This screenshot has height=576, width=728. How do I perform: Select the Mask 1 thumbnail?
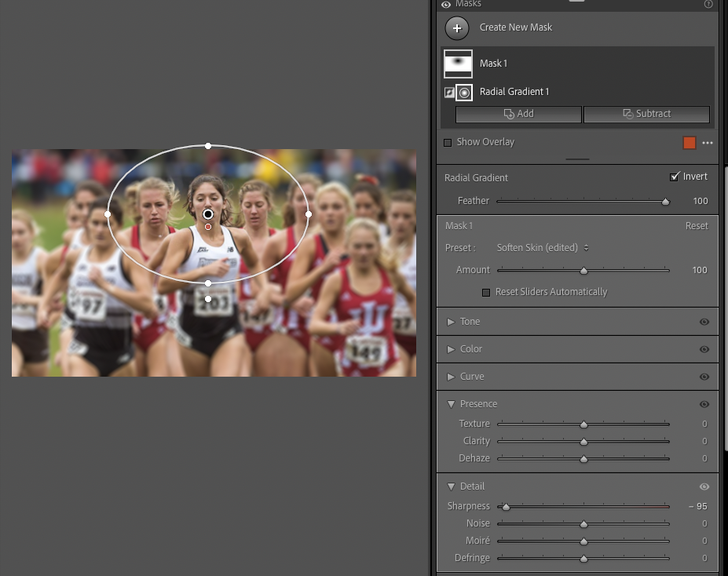click(x=458, y=63)
